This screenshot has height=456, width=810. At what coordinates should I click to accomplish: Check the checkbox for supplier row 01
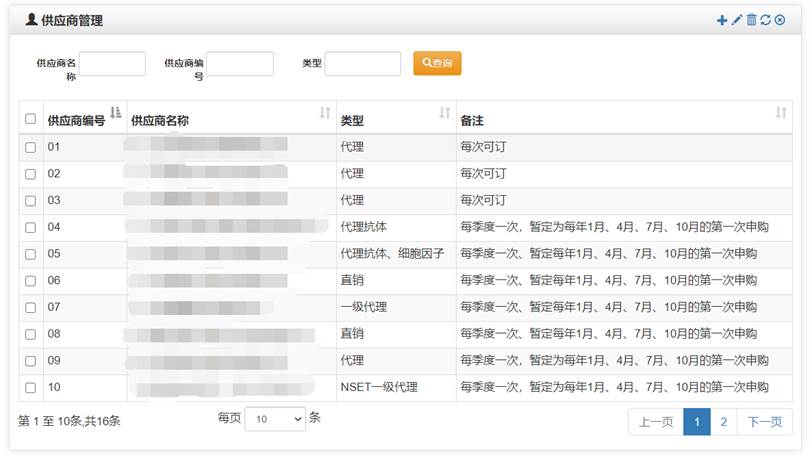coord(30,147)
